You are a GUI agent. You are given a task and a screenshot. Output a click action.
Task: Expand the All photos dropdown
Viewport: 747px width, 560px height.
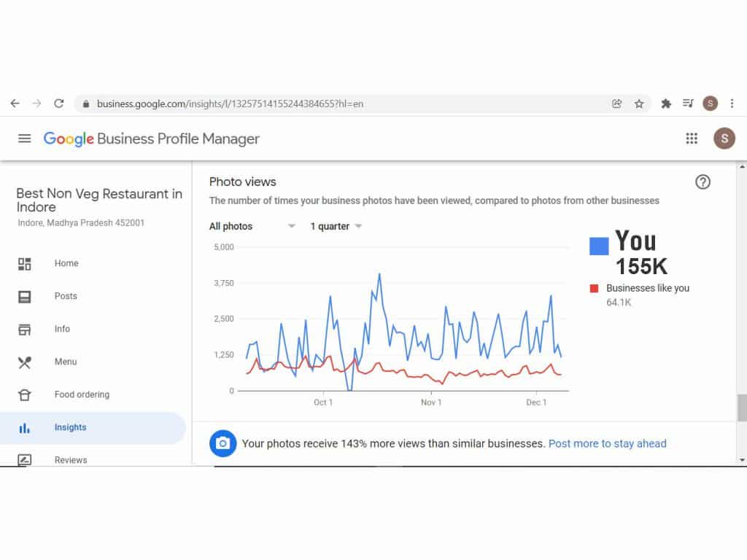point(252,227)
